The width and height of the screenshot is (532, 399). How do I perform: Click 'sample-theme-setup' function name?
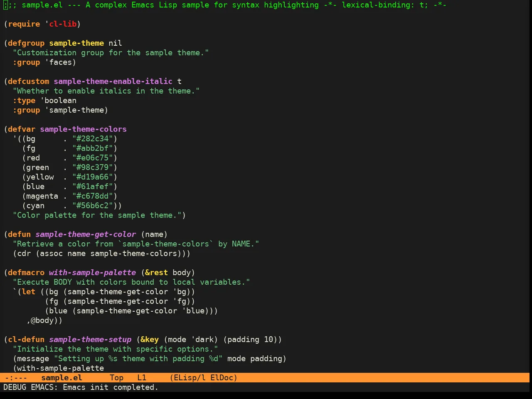[90, 340]
